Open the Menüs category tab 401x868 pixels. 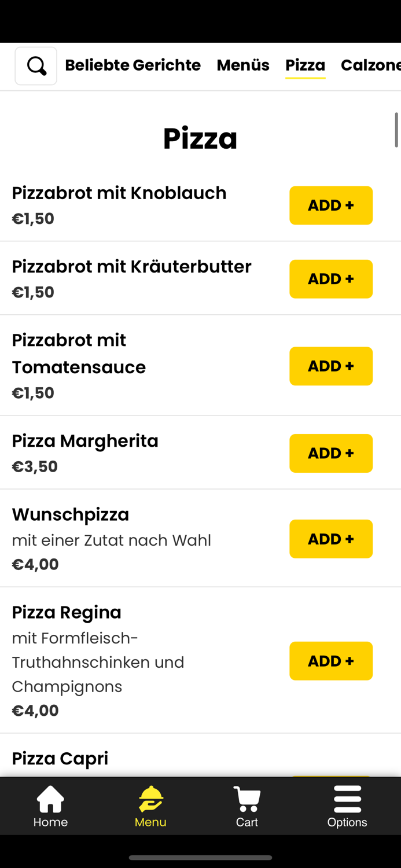click(x=242, y=65)
